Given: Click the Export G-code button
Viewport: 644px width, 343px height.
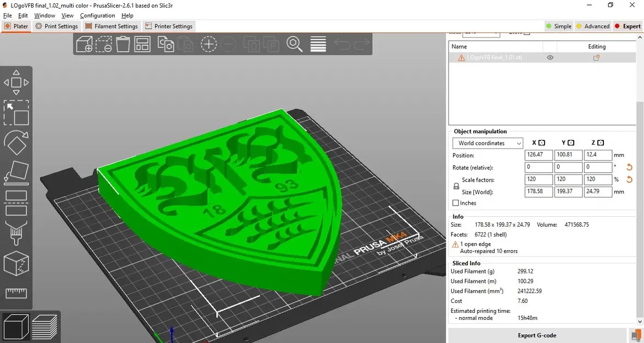Looking at the screenshot, I should coord(537,335).
